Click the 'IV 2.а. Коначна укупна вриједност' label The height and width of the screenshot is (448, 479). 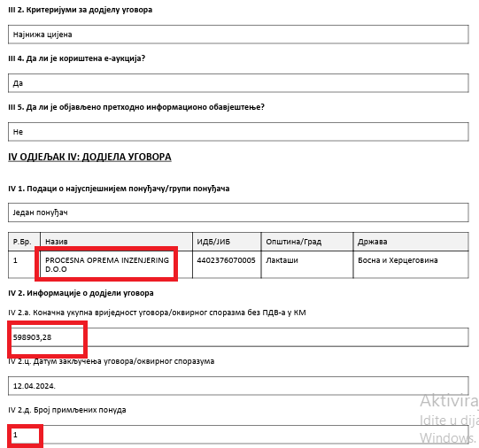157,313
